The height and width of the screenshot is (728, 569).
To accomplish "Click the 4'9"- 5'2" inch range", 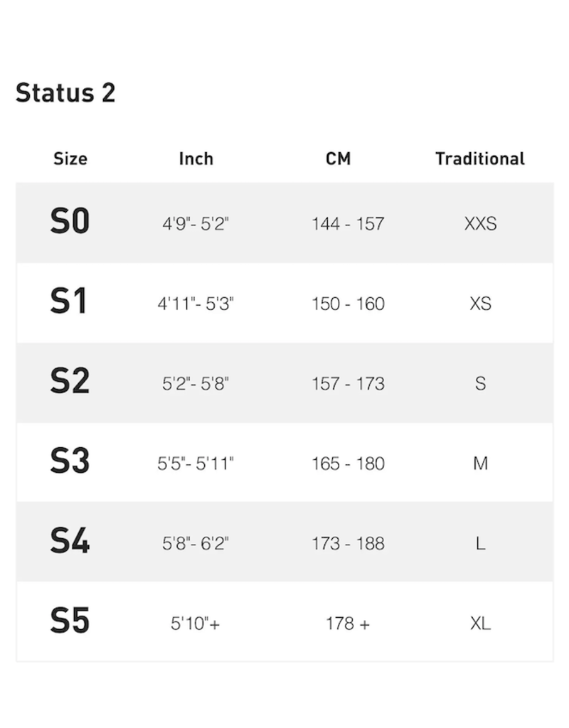I will point(196,224).
